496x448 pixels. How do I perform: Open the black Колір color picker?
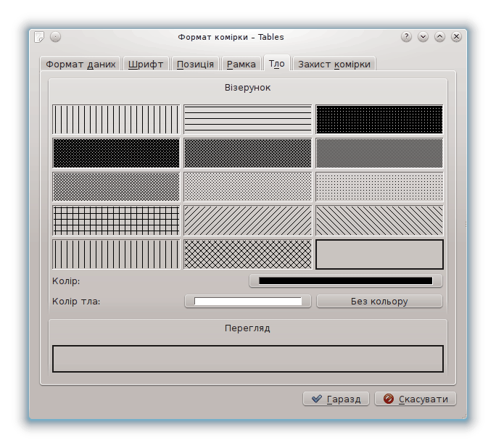coord(345,281)
